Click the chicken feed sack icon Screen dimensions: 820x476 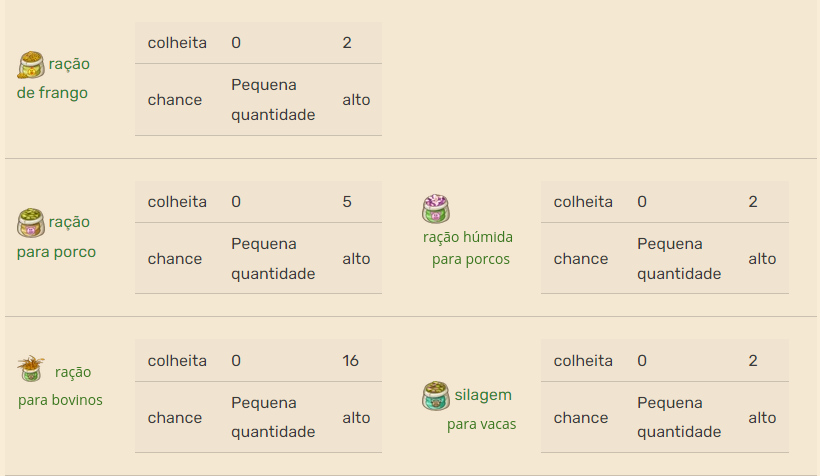32,65
